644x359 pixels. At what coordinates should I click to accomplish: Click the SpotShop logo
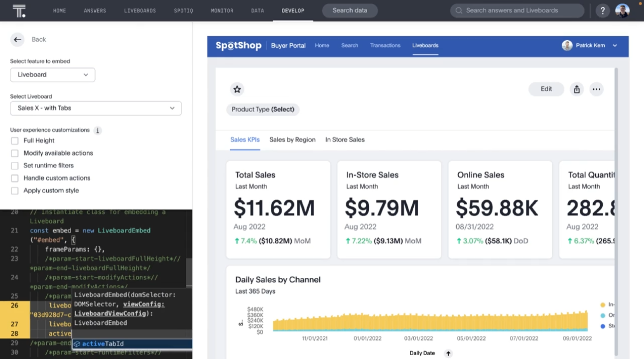(x=238, y=46)
